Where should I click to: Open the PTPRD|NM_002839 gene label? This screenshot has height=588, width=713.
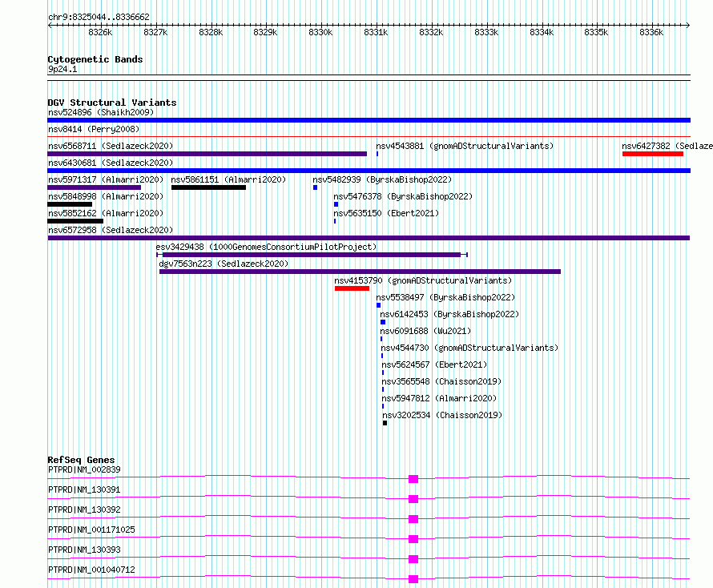click(x=85, y=469)
